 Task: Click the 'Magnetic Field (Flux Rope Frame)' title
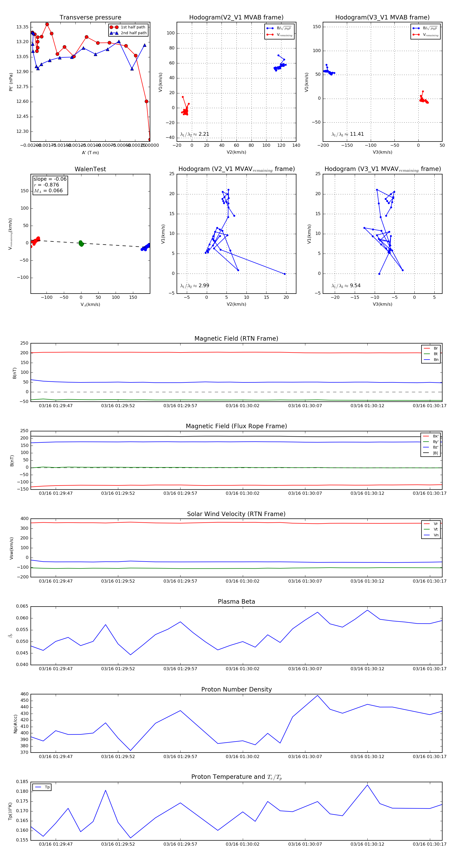(x=236, y=426)
